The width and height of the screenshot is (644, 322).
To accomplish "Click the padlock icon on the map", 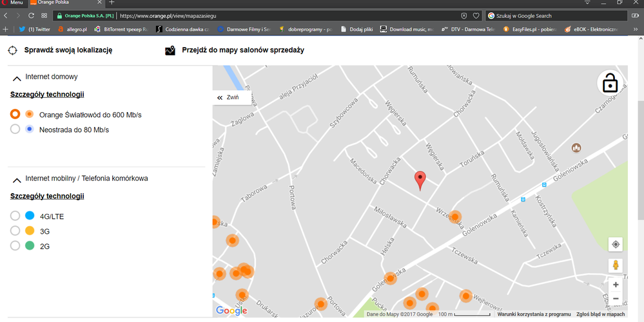I will (609, 83).
